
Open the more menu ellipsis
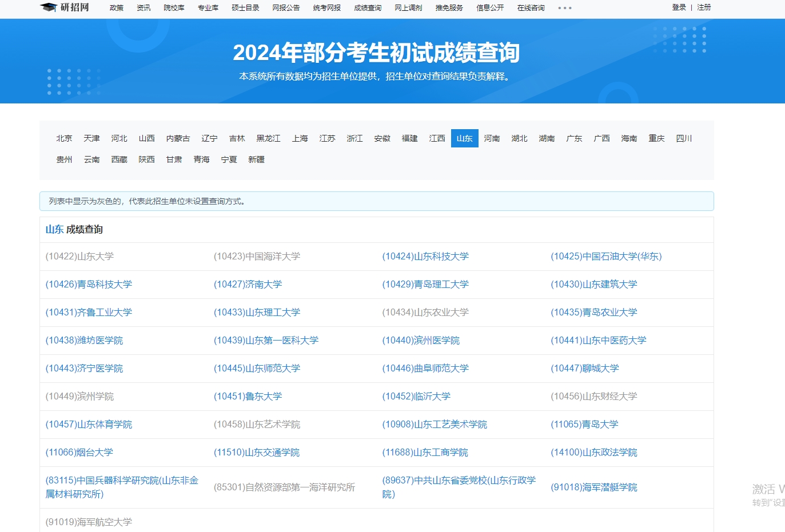(564, 8)
